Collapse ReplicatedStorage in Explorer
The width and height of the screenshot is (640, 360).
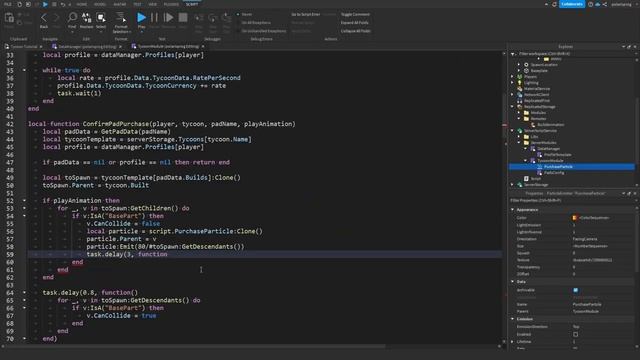pos(513,107)
